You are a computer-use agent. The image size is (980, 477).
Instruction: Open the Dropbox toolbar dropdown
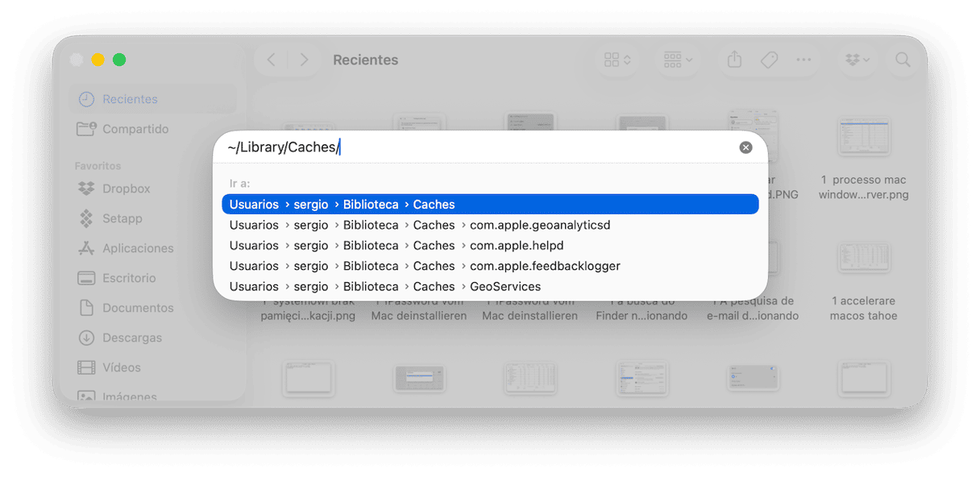click(857, 60)
